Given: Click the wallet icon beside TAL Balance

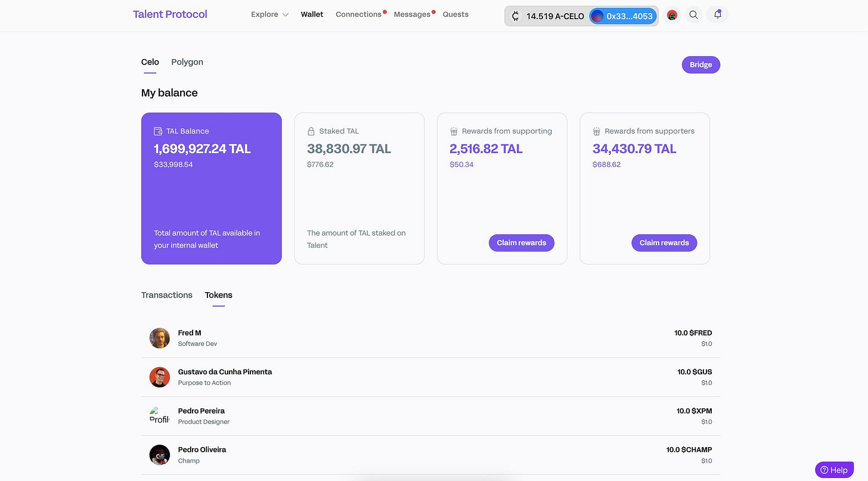Looking at the screenshot, I should (158, 131).
